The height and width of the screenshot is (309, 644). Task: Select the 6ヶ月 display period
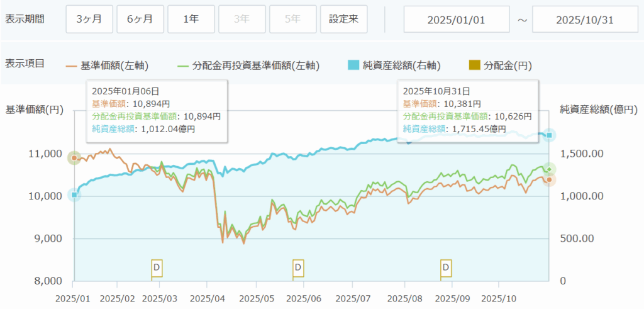(x=140, y=19)
